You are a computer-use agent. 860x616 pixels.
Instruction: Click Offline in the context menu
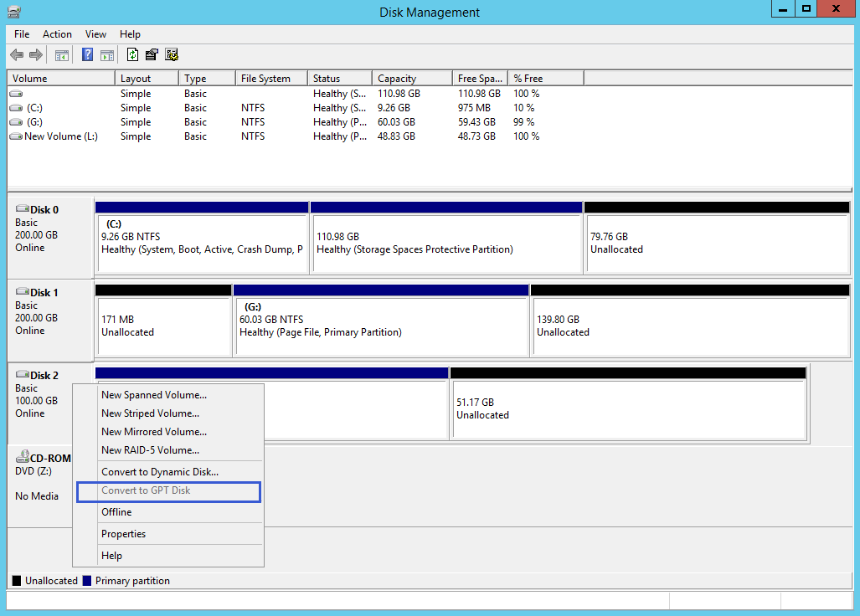(116, 511)
